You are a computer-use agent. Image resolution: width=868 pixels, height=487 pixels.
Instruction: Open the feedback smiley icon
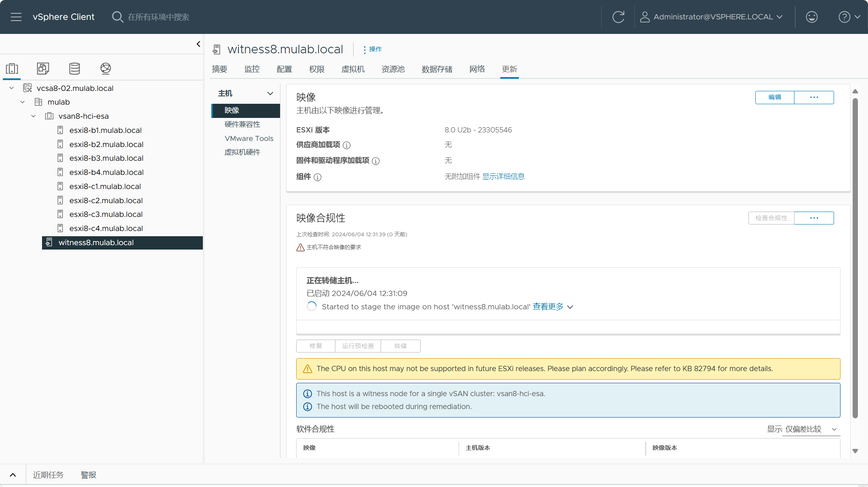click(x=811, y=17)
